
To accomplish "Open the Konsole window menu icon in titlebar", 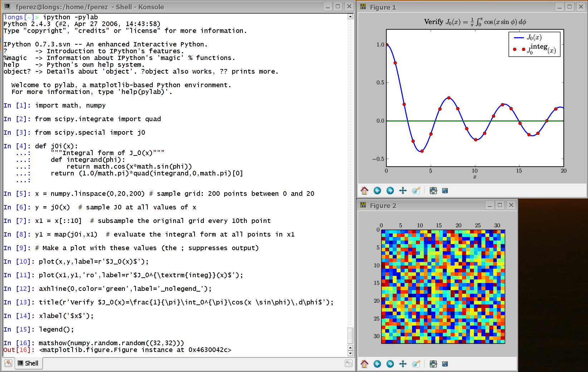I will point(7,6).
